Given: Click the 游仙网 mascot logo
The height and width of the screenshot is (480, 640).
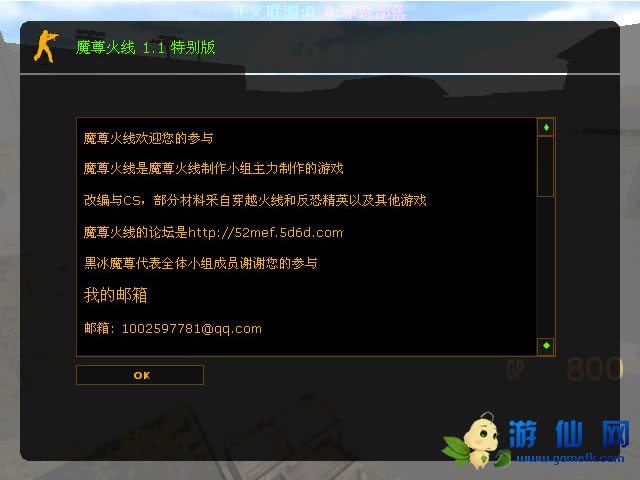Looking at the screenshot, I should pyautogui.click(x=476, y=441).
